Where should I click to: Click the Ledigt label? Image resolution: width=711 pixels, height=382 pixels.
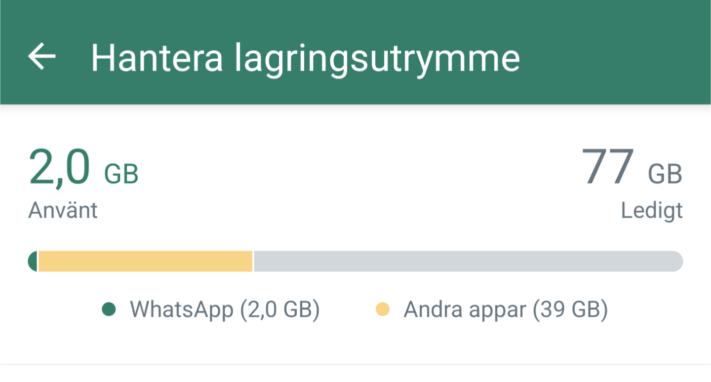[x=652, y=211]
